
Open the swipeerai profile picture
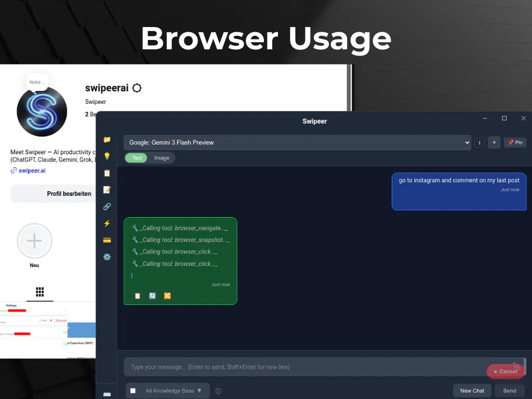coord(42,112)
